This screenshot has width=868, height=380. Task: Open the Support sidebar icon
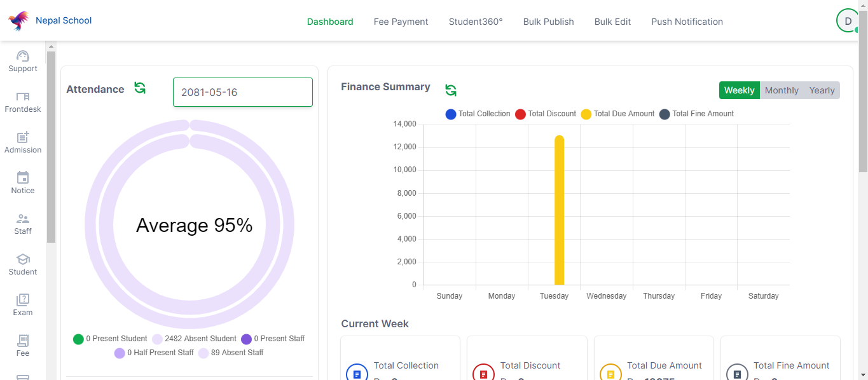(23, 57)
